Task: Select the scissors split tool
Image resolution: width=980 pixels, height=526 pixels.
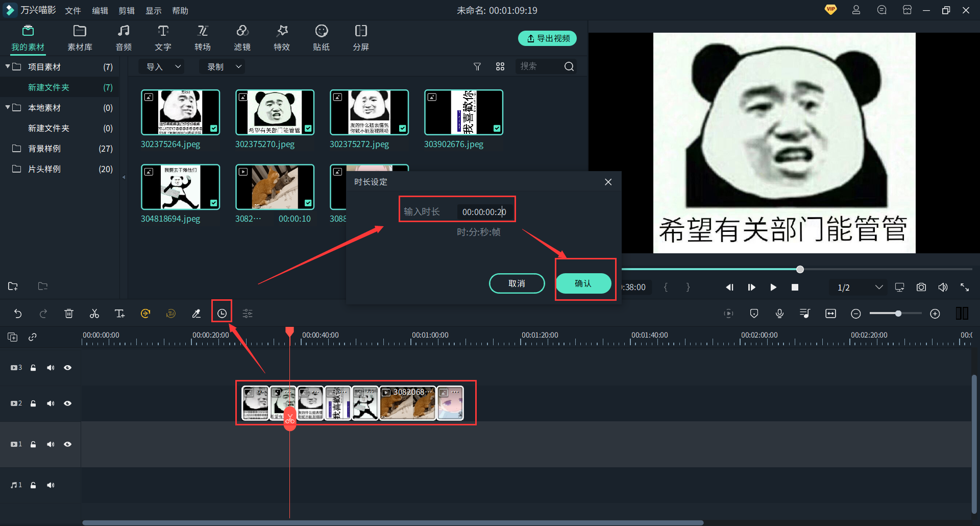Action: pos(94,313)
